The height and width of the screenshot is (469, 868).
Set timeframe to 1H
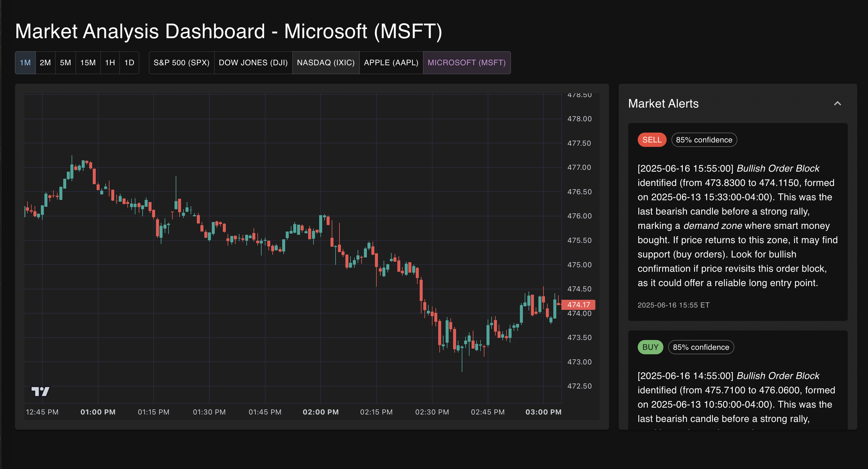click(110, 63)
